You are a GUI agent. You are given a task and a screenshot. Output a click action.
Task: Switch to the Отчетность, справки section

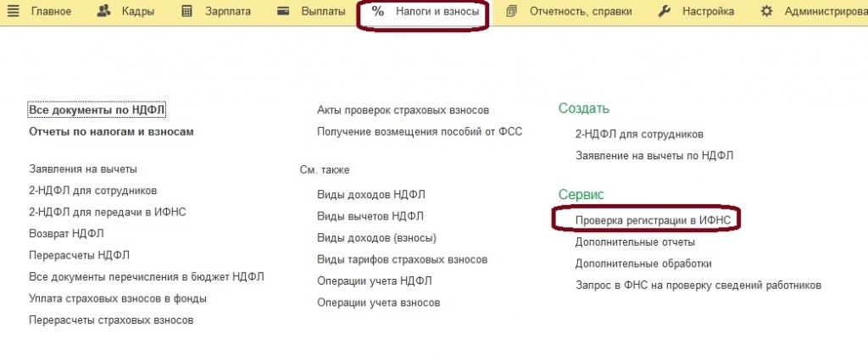[581, 12]
